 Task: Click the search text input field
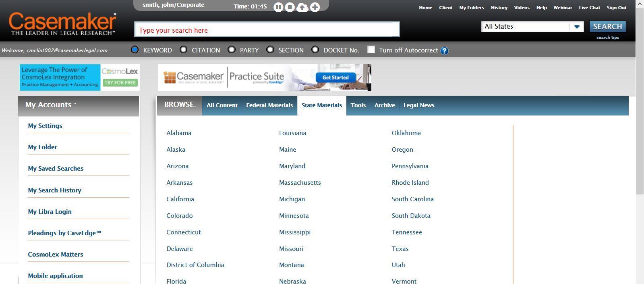267,30
